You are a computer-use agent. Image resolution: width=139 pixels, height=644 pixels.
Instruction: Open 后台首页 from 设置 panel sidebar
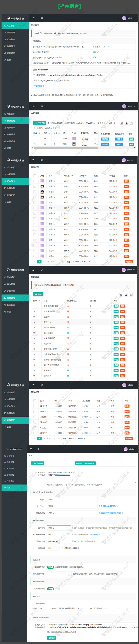tap(14, 456)
